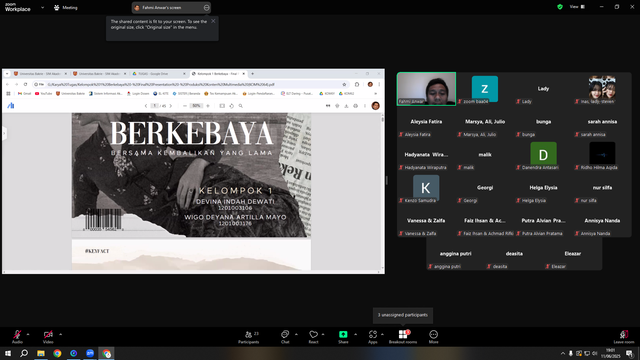640x360 pixels.
Task: Select the Kelompok 1 Berkebaya PDF tab
Action: (x=218, y=74)
